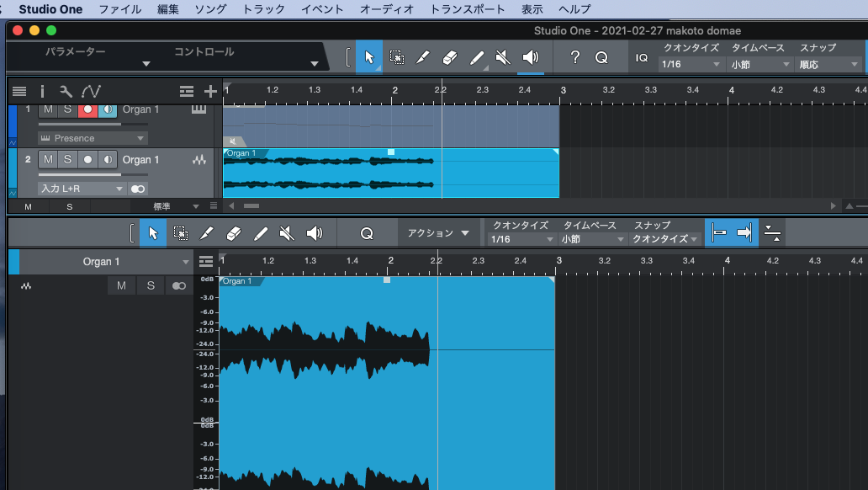The width and height of the screenshot is (868, 490).
Task: Click global M mute button below tracks
Action: 29,207
